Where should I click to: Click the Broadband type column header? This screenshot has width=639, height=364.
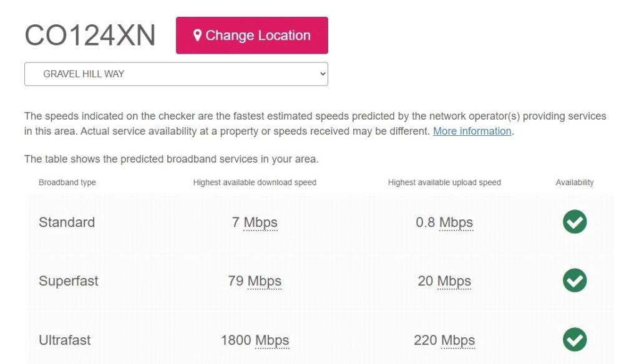pyautogui.click(x=67, y=183)
